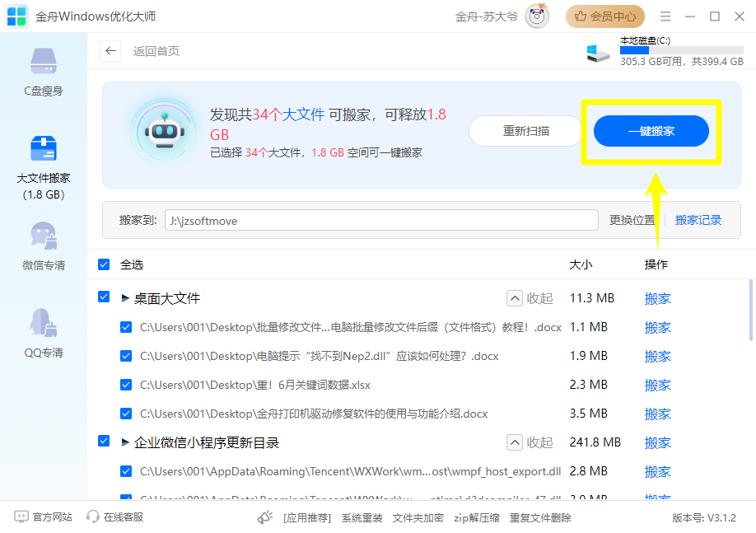
Task: Click 搬家 for the wmpf_host_export.dll row
Action: tap(658, 471)
